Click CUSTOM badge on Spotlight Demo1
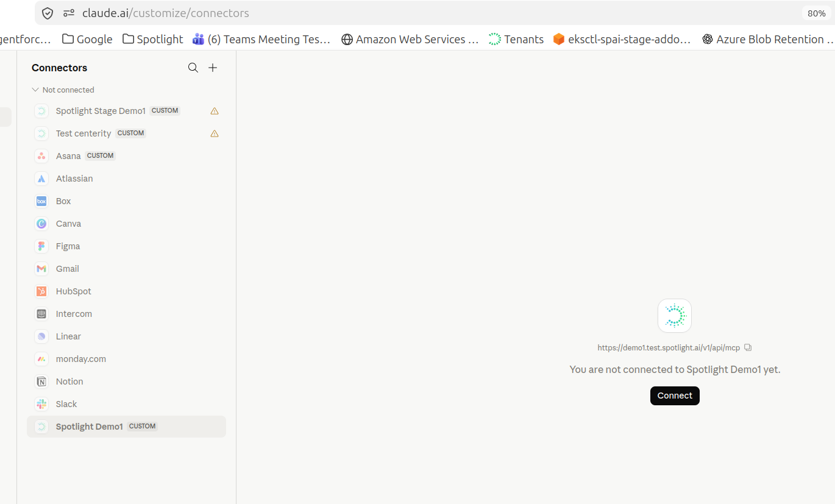The width and height of the screenshot is (835, 504). point(143,426)
